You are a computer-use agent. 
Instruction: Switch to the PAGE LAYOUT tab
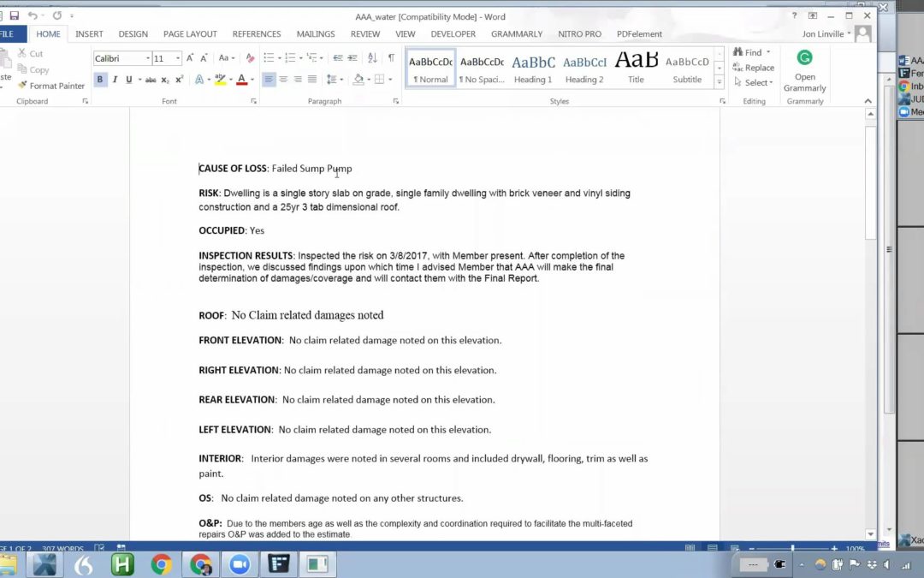click(x=190, y=33)
